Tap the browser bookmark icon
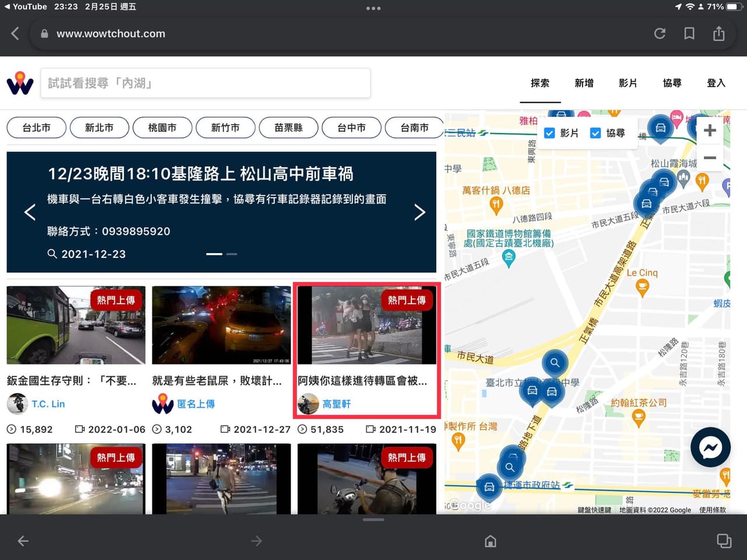Screen dimensions: 747x560 (689, 33)
